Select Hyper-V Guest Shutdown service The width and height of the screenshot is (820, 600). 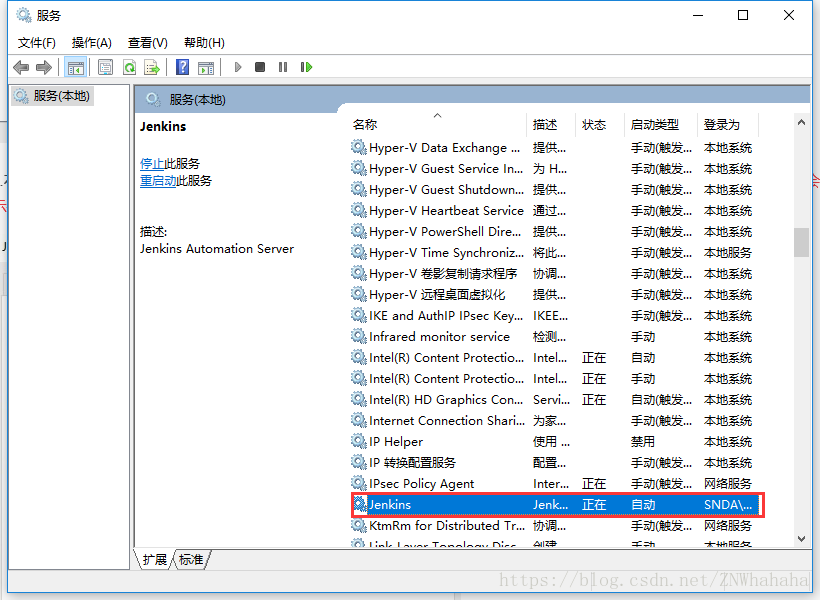(x=552, y=189)
